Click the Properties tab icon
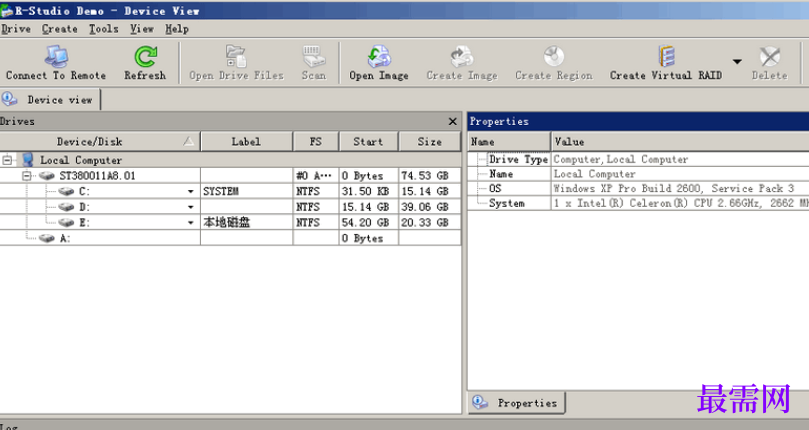Viewport: 809px width, 430px height. click(x=480, y=402)
